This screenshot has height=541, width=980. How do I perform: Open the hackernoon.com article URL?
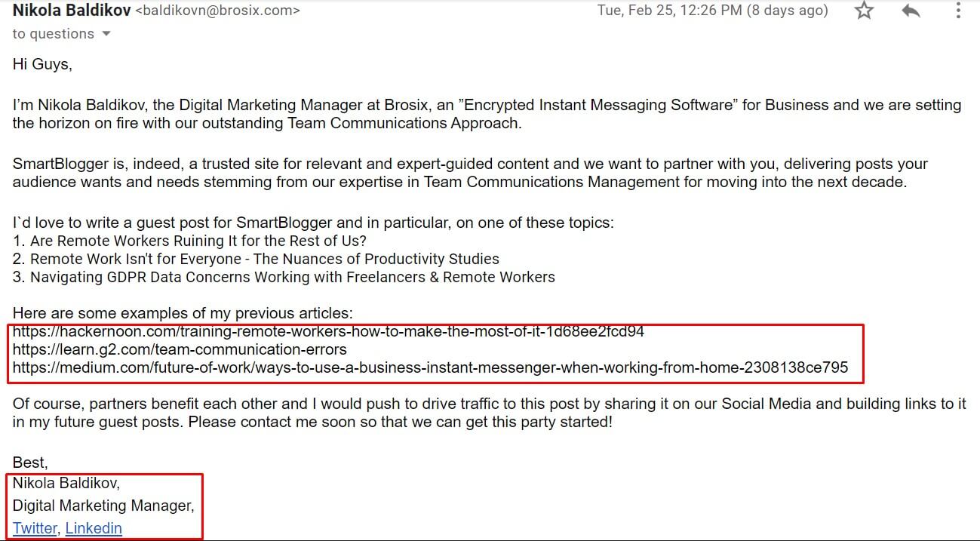pos(328,331)
